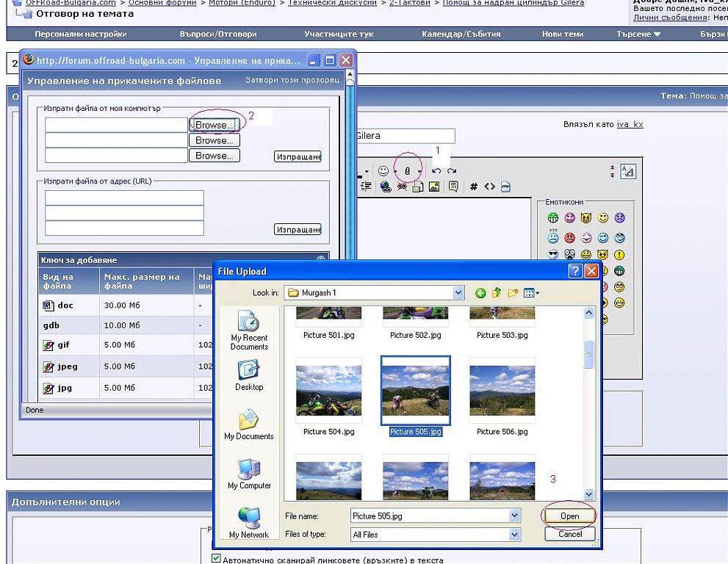Toggle the automatic link scanning checkbox
Image resolution: width=728 pixels, height=564 pixels.
[x=217, y=558]
